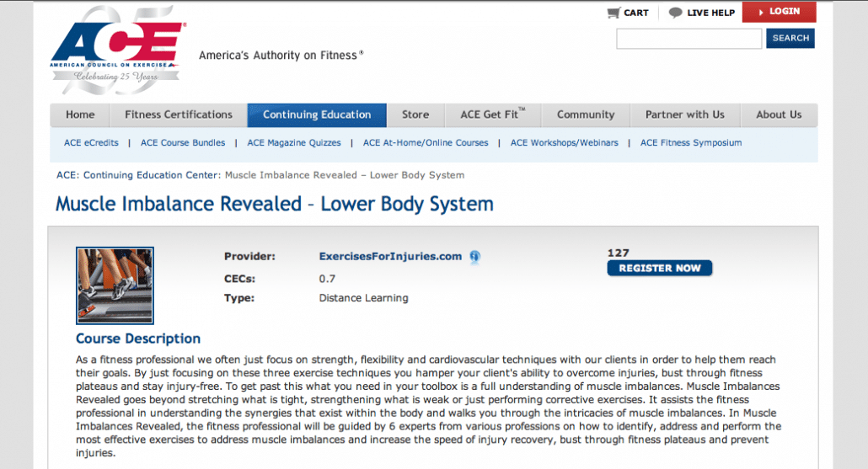Click the Muscle Imbalance Revealed page heading
868x469 pixels.
[x=275, y=204]
